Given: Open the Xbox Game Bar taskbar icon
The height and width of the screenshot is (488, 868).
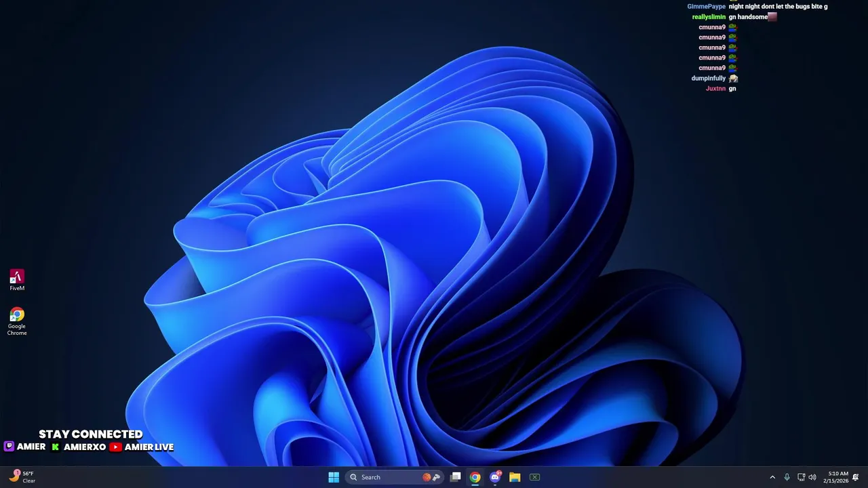Looking at the screenshot, I should [x=534, y=477].
